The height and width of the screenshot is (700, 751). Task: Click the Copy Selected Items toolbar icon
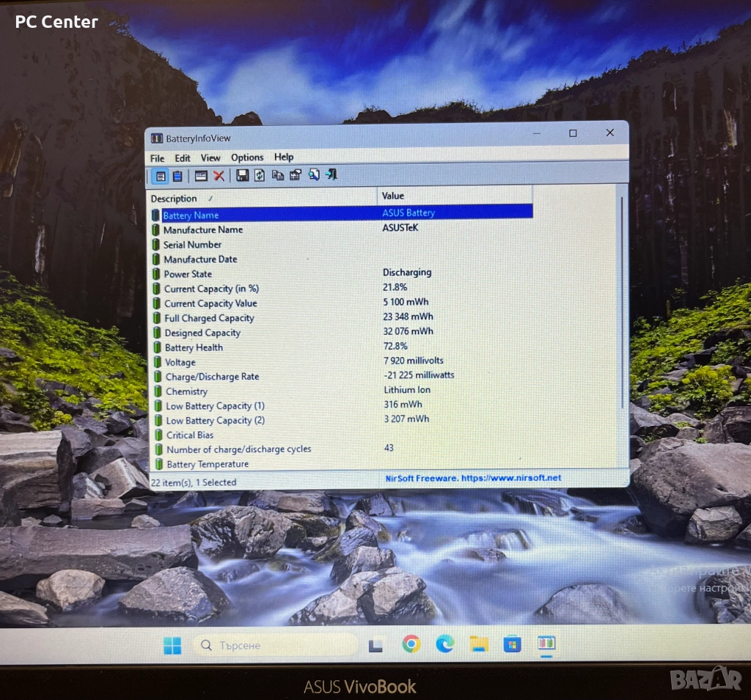pyautogui.click(x=277, y=175)
